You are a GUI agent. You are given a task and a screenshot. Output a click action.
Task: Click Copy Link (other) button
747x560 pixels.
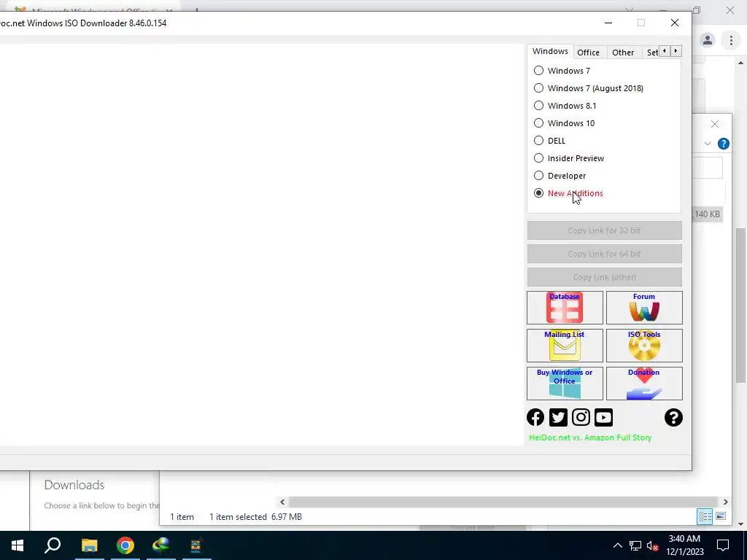pyautogui.click(x=604, y=277)
